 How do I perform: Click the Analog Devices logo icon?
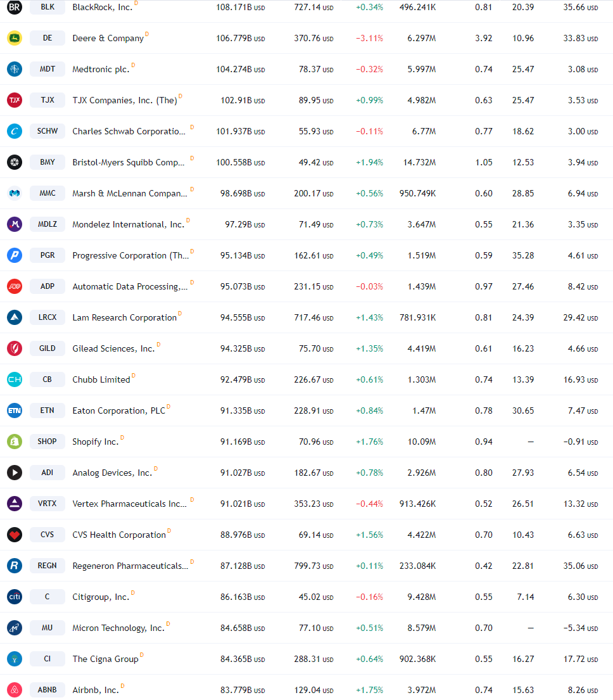(x=15, y=473)
